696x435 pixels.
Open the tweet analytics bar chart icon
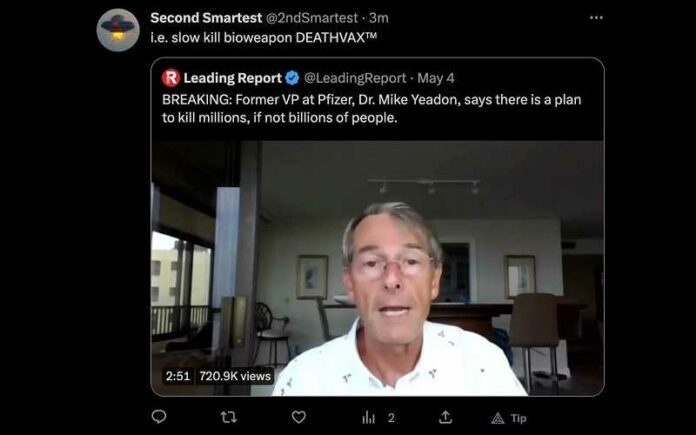[368, 417]
